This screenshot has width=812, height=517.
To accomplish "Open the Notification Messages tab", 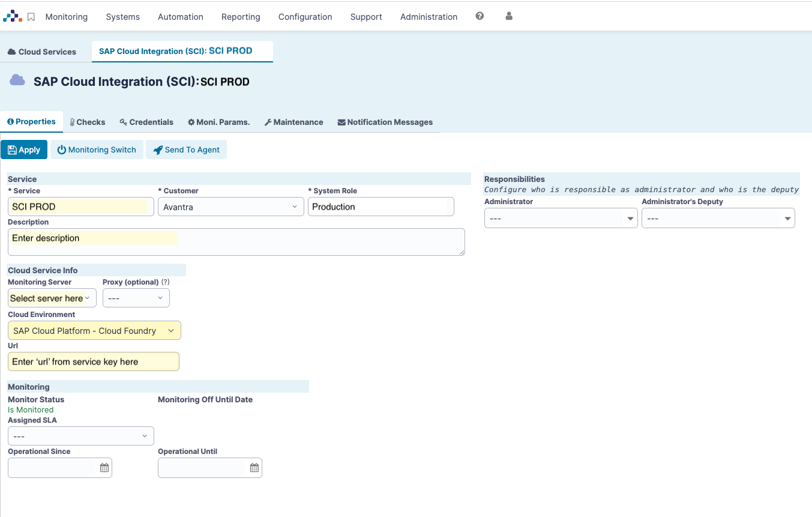I will (x=385, y=122).
